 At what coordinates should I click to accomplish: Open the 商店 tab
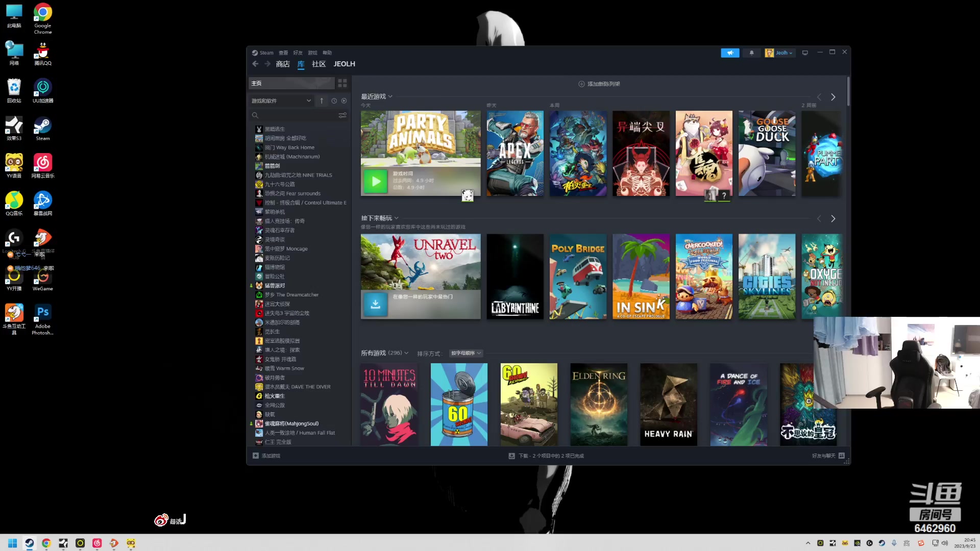[x=283, y=64]
